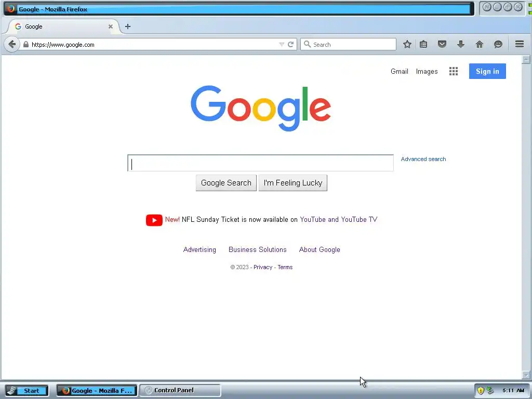
Task: Click the Firefox icon in title bar
Action: coord(10,8)
